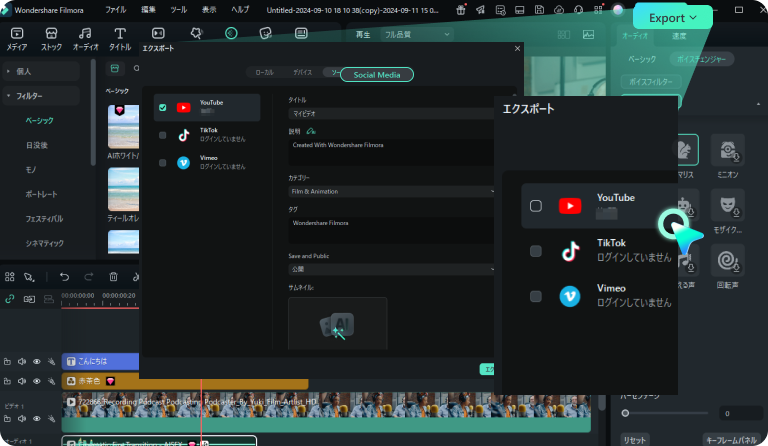Open the ファイル menu
The width and height of the screenshot is (768, 446).
(116, 10)
